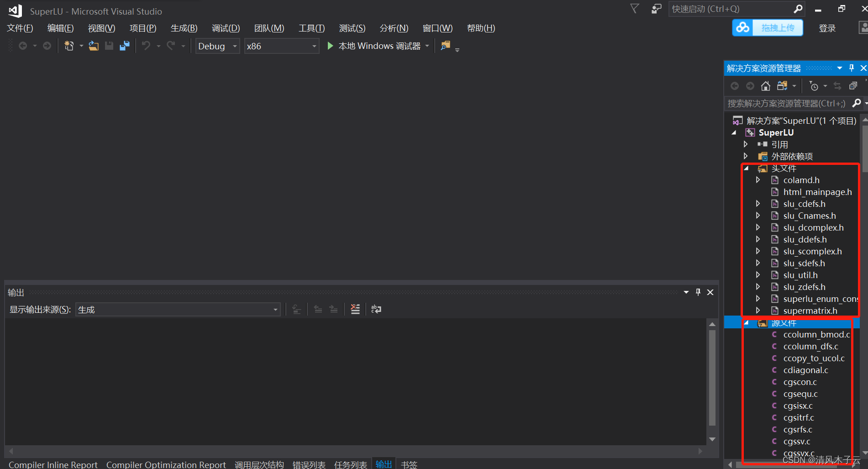Screen dimensions: 868x469
Task: Pin the 输出 output panel
Action: 698,292
